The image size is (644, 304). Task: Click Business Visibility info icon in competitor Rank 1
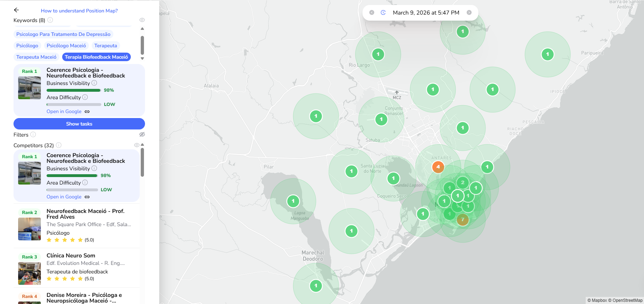[94, 168]
